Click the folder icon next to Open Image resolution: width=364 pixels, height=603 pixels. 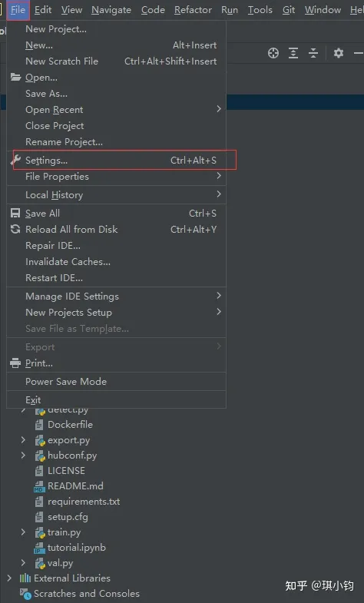[x=15, y=78]
